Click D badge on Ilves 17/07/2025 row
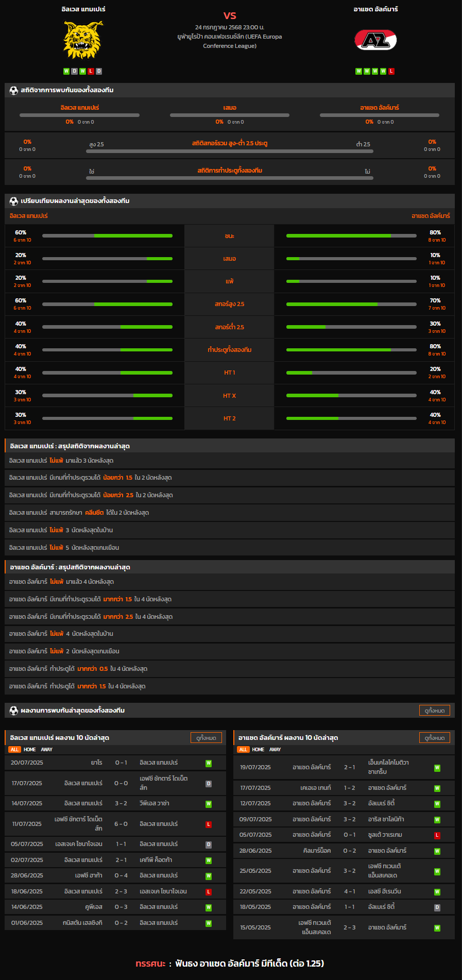462x980 pixels. click(x=209, y=784)
